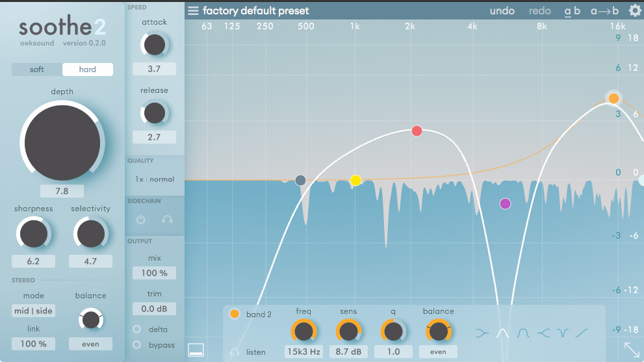Click redo
The image size is (644, 362).
click(x=539, y=10)
